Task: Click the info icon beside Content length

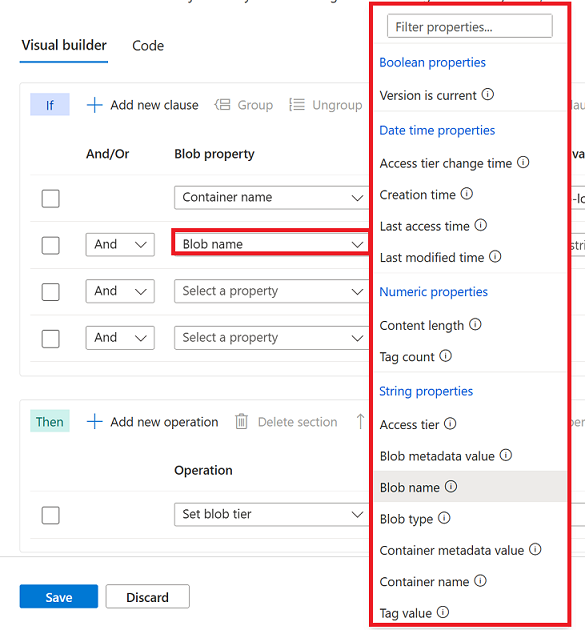Action: click(x=475, y=325)
